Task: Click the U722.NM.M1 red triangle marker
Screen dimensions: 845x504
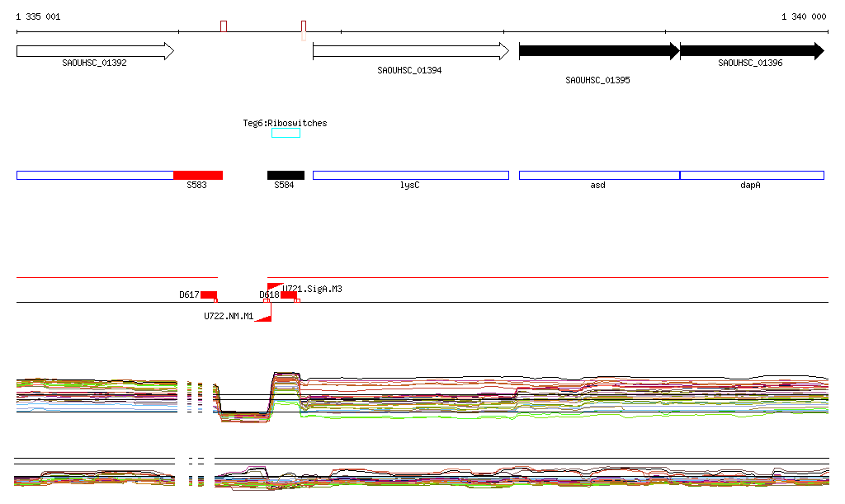Action: [x=264, y=316]
